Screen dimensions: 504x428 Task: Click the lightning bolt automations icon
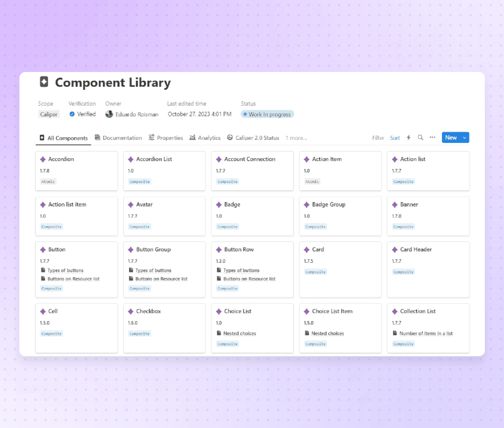click(x=409, y=138)
